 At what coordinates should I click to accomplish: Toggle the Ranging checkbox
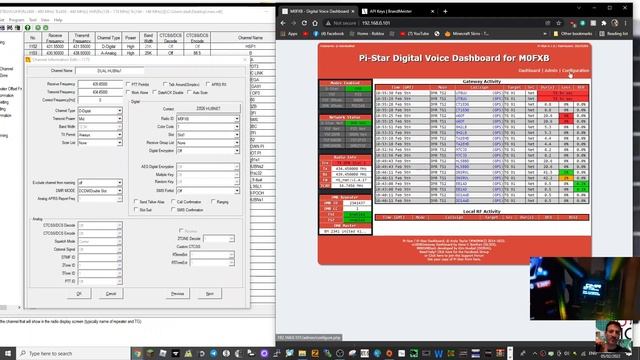(213, 202)
